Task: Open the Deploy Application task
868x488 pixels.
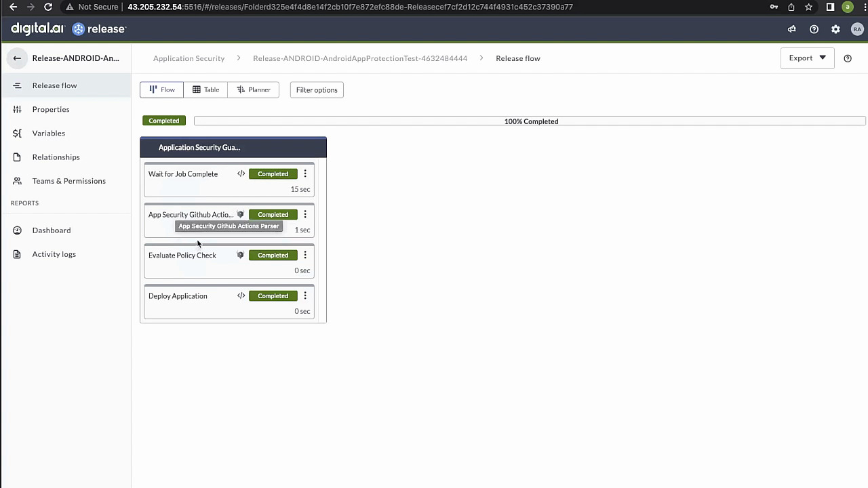Action: point(178,296)
